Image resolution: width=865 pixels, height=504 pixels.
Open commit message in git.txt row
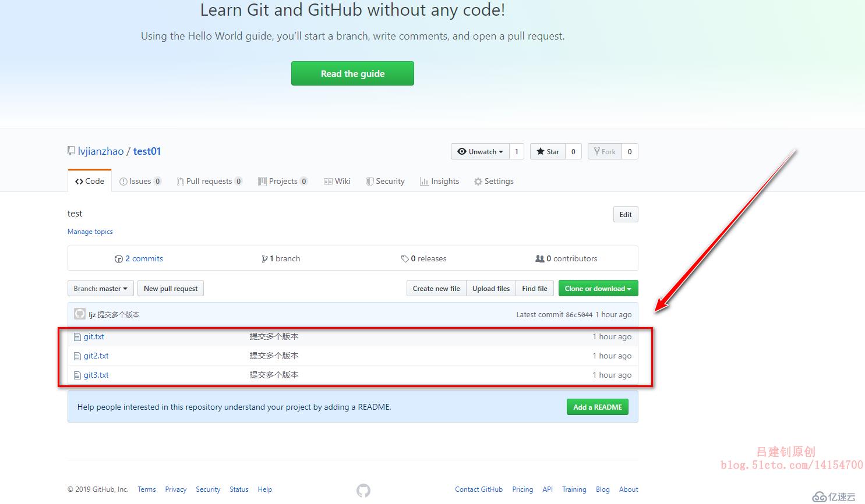(274, 336)
